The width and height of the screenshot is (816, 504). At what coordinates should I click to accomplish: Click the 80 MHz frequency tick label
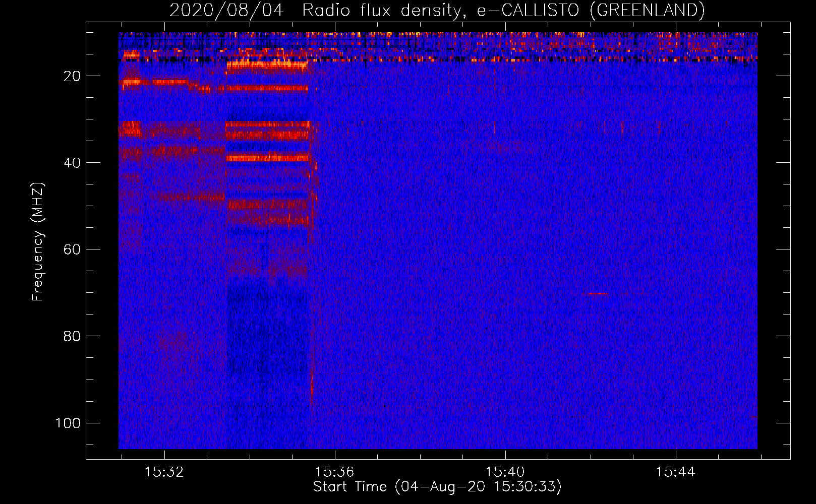72,336
